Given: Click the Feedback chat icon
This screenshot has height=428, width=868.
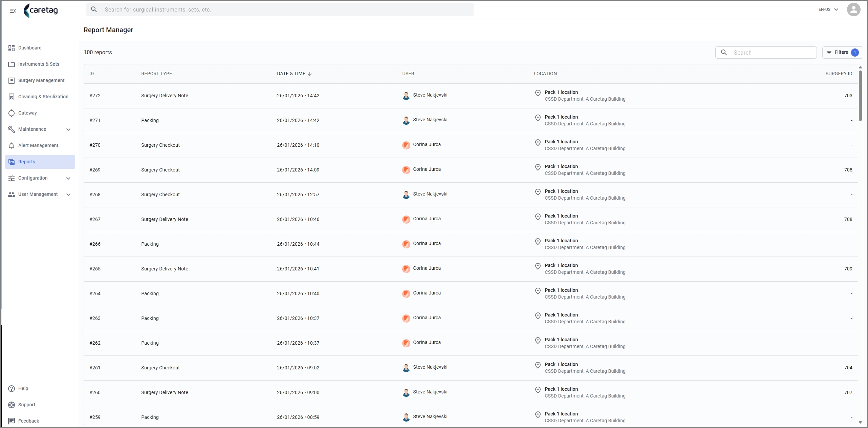Looking at the screenshot, I should (x=12, y=421).
